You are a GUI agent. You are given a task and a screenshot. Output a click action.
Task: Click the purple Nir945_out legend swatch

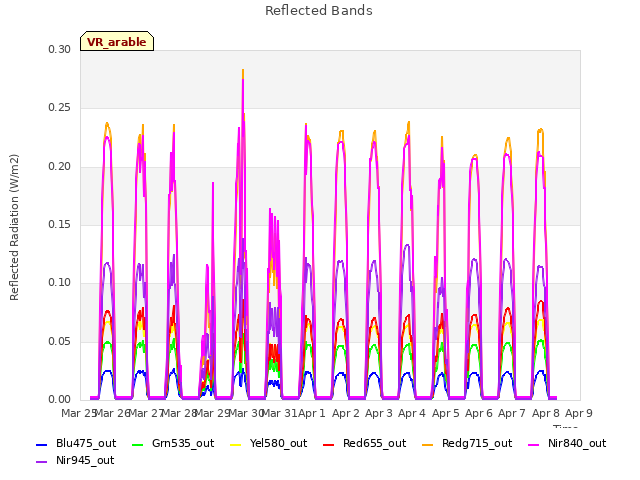point(42,462)
